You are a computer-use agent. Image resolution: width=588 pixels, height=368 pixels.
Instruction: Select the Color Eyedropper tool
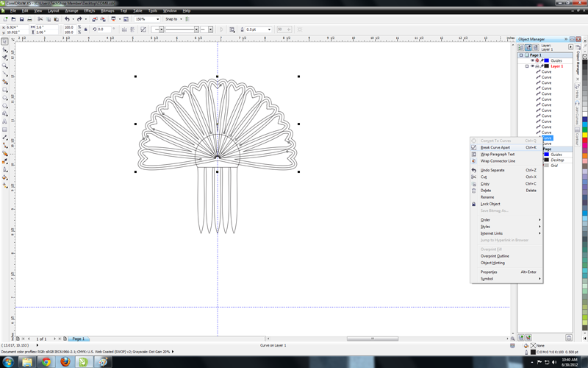(x=5, y=161)
